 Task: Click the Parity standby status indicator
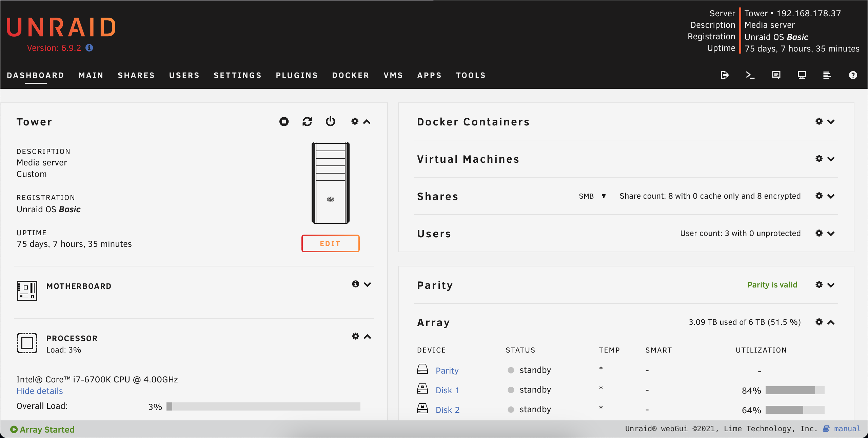511,370
